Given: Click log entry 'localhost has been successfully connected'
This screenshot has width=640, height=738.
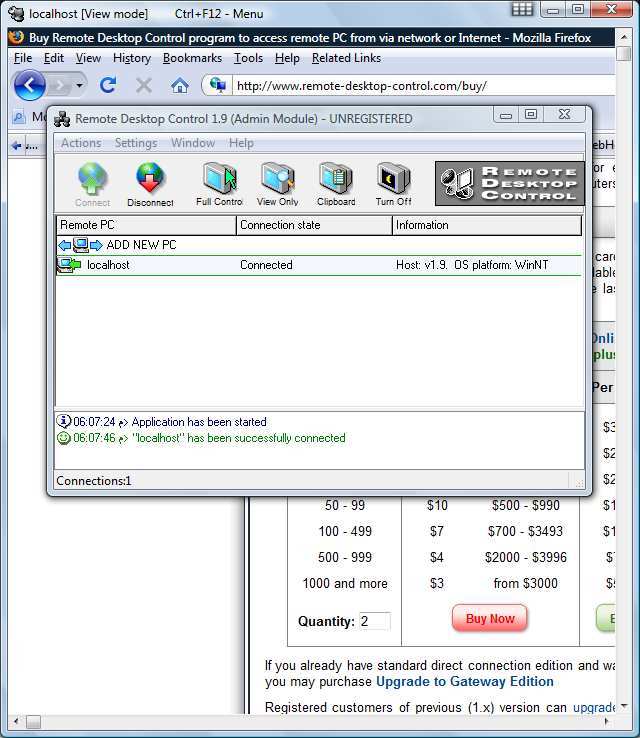Looking at the screenshot, I should tap(239, 438).
